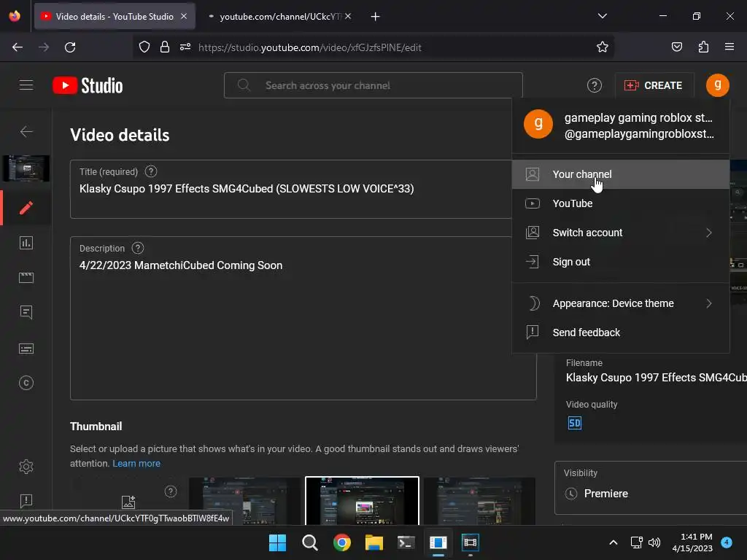The width and height of the screenshot is (747, 560).
Task: Open a new browser tab
Action: 376,17
